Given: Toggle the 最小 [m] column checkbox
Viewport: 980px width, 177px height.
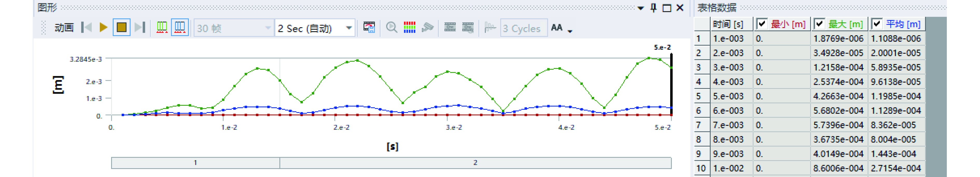Looking at the screenshot, I should pos(762,24).
